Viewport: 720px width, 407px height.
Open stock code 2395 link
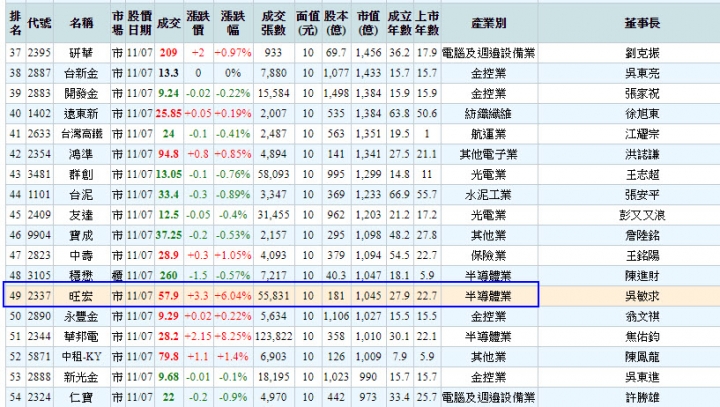pos(39,53)
